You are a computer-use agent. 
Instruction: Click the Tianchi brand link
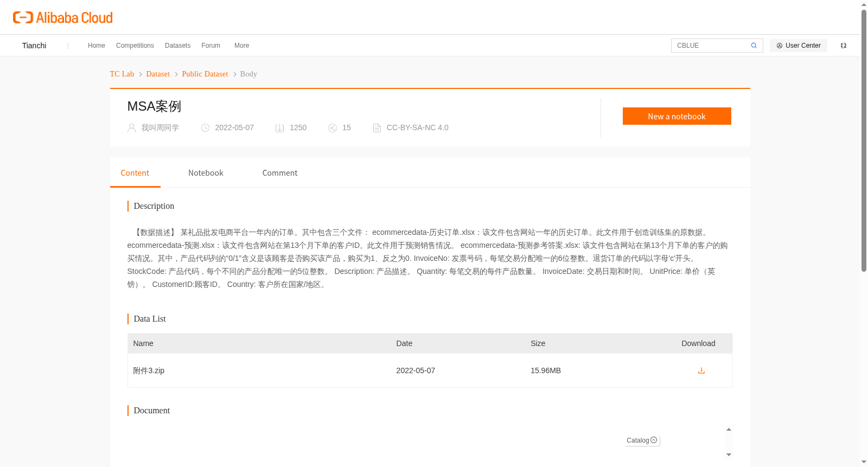pyautogui.click(x=34, y=46)
